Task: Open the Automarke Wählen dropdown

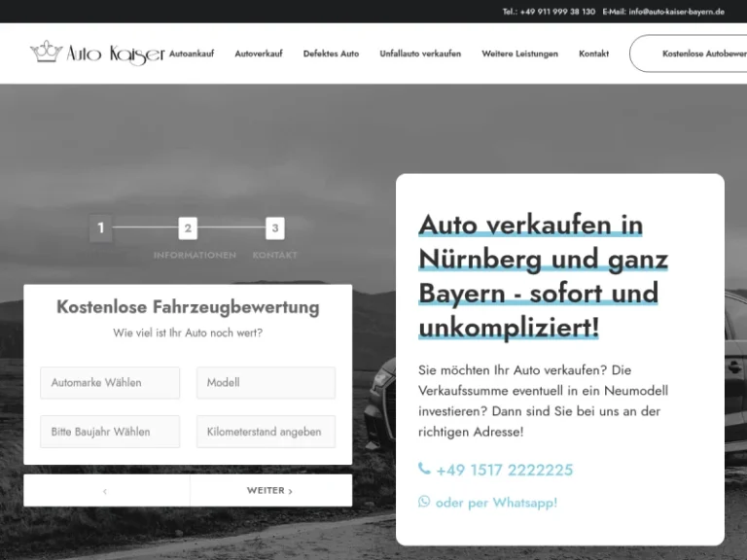Action: [110, 382]
